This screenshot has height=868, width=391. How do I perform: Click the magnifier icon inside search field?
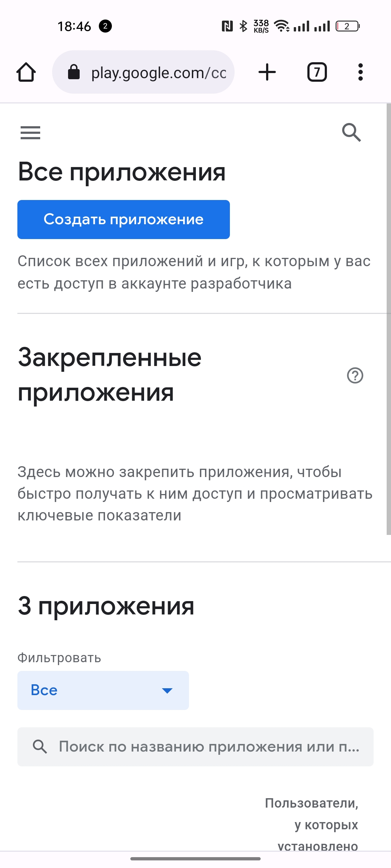coord(40,747)
